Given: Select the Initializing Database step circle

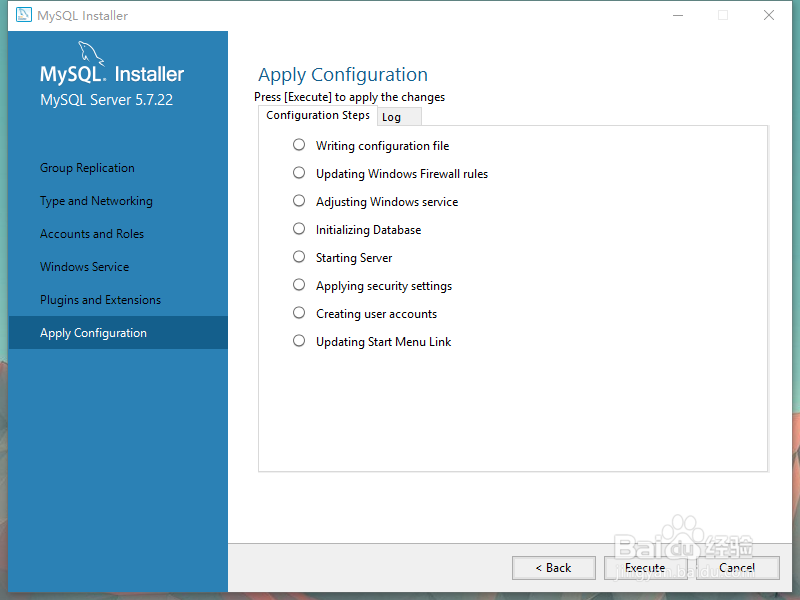Looking at the screenshot, I should (x=299, y=229).
